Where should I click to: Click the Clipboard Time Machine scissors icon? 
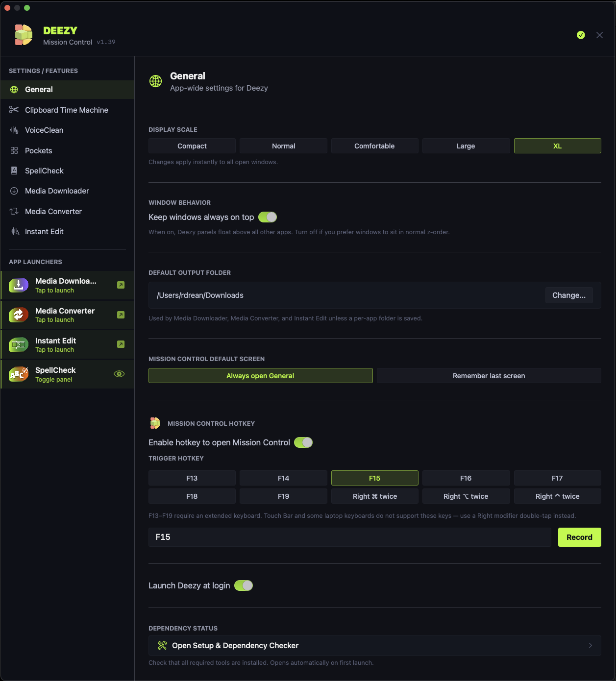[x=14, y=110]
